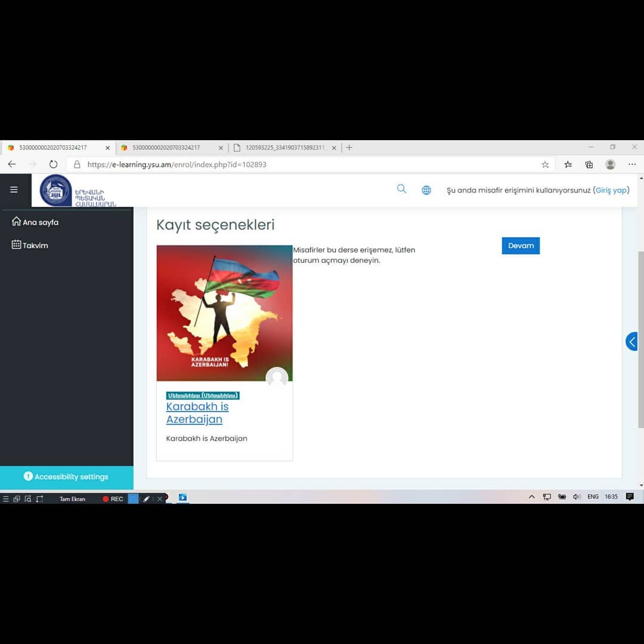
Task: Click the Kayıt seçenekleri heading
Action: coord(215,225)
